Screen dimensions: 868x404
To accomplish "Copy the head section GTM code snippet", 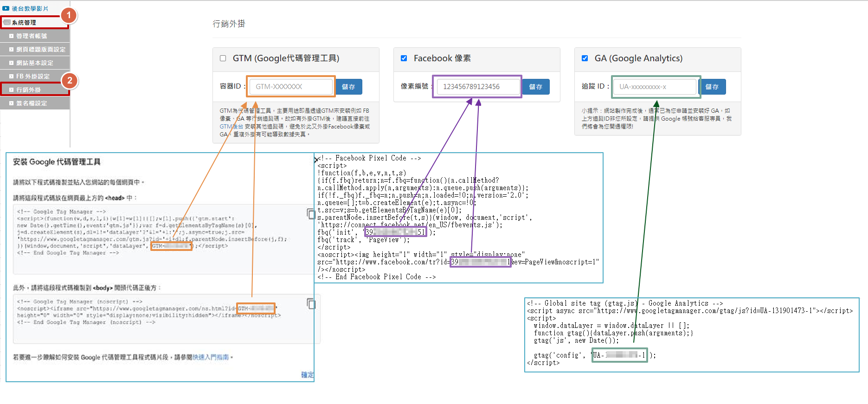I will pyautogui.click(x=311, y=214).
